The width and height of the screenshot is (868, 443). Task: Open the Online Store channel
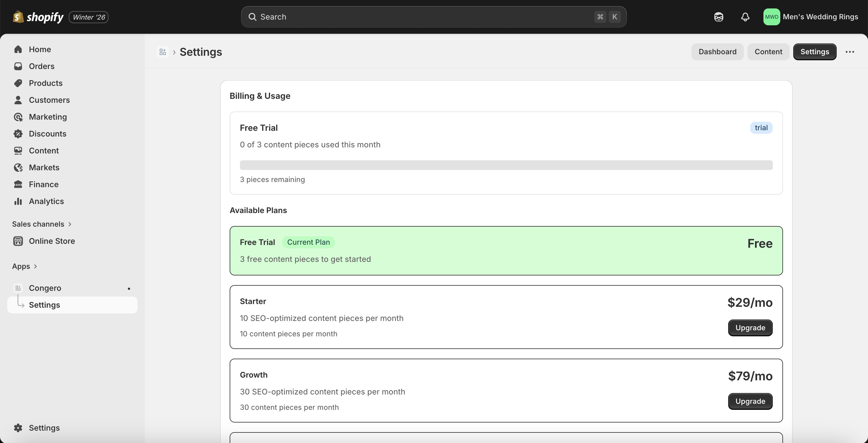tap(52, 241)
